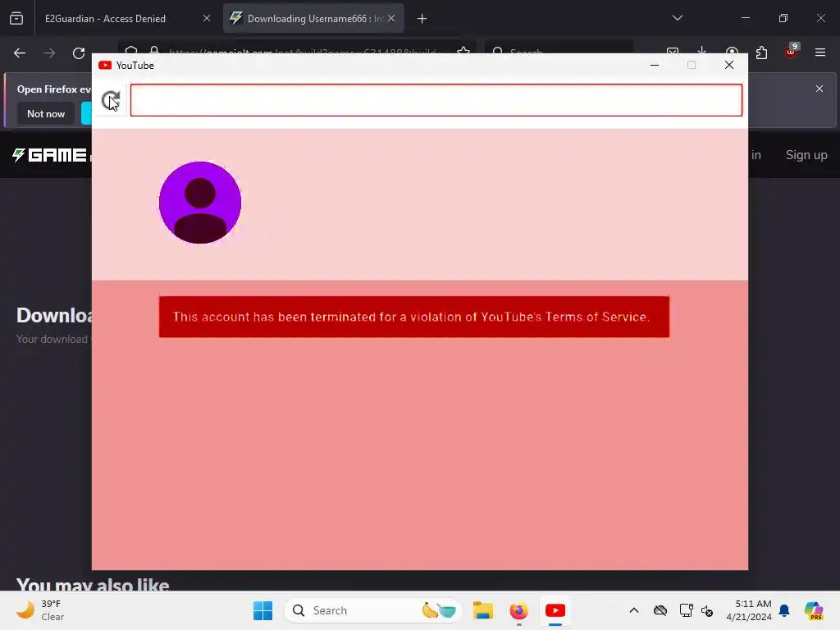Click the purple profile avatar
840x630 pixels.
(x=200, y=203)
